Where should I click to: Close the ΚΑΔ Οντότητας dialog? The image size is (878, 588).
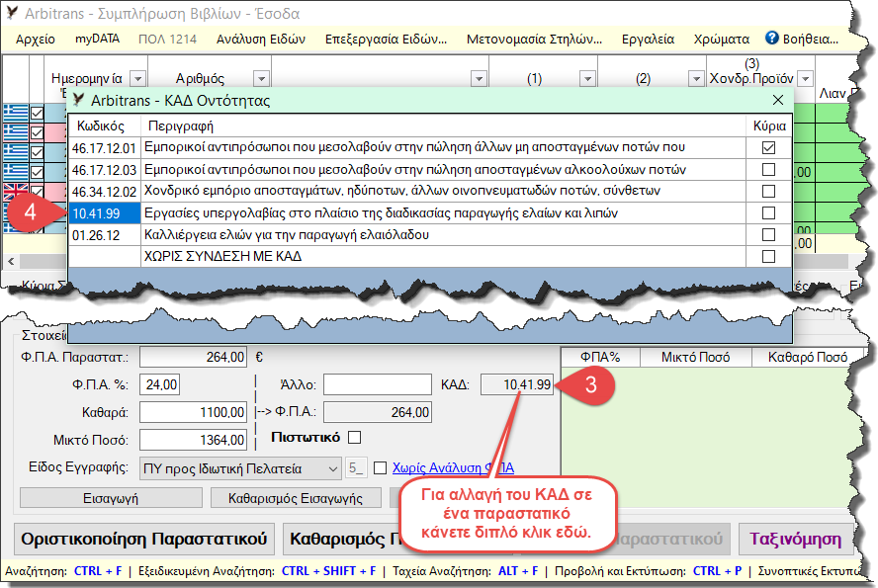pos(778,100)
